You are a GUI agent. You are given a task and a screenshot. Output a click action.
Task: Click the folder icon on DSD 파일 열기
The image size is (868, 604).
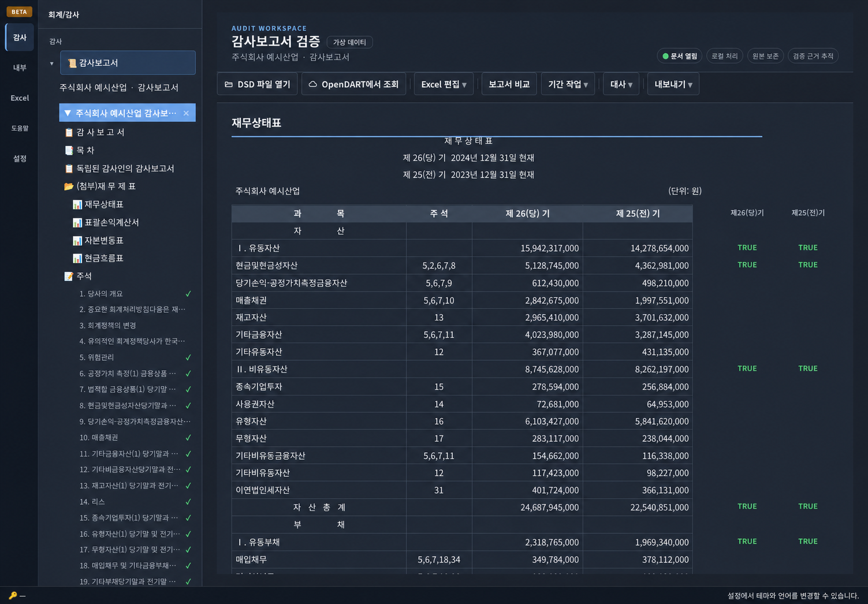pos(229,84)
